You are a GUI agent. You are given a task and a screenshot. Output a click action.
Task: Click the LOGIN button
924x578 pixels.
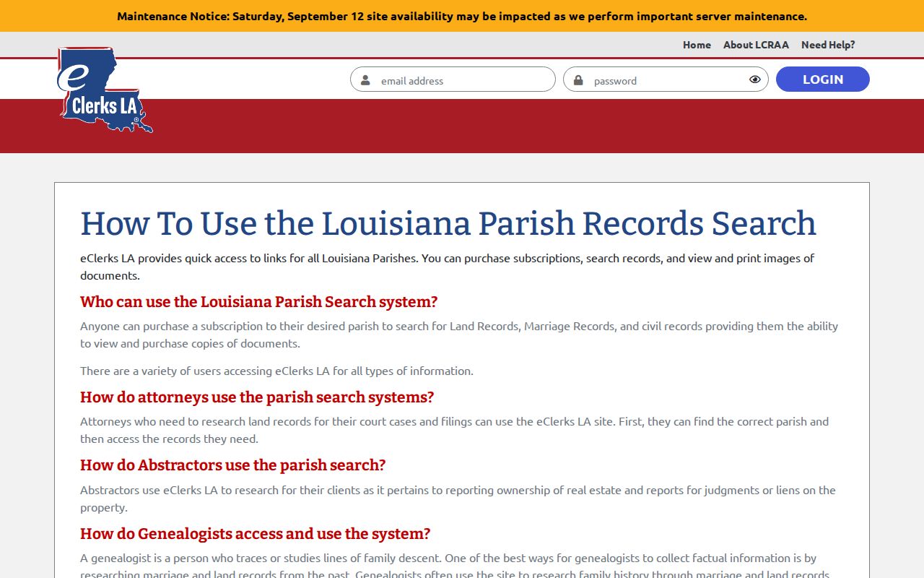click(823, 79)
